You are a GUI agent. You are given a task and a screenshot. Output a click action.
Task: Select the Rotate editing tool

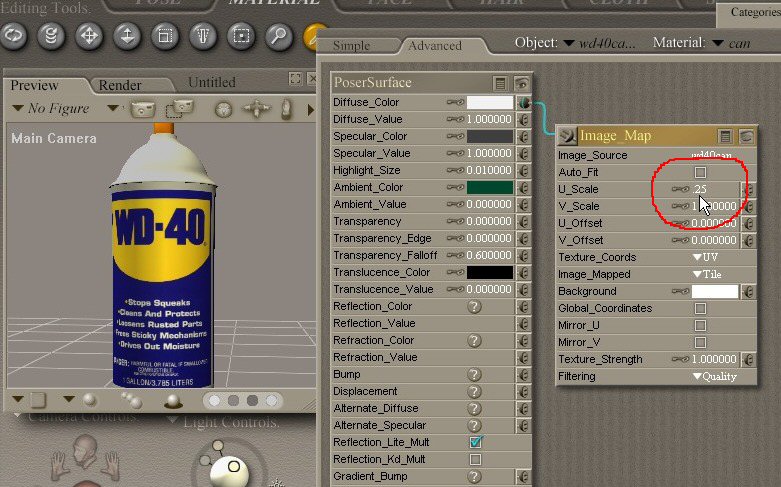(13, 36)
